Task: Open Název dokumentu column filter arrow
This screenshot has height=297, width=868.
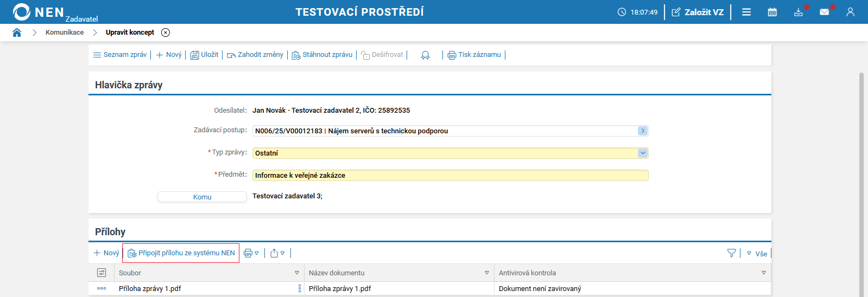Action: tap(487, 273)
